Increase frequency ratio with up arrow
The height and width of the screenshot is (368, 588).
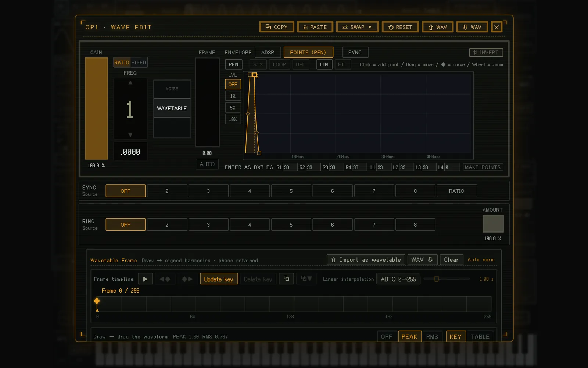(x=130, y=83)
